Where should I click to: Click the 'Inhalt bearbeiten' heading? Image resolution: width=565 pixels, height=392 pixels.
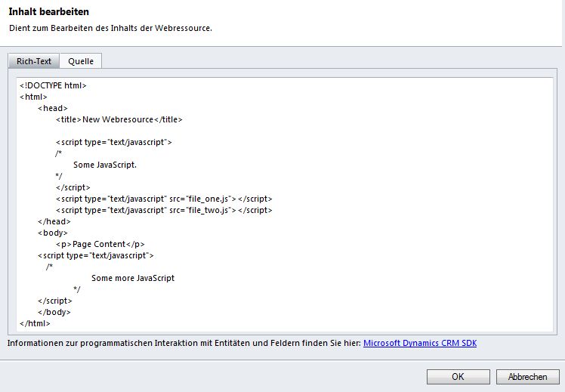point(48,11)
